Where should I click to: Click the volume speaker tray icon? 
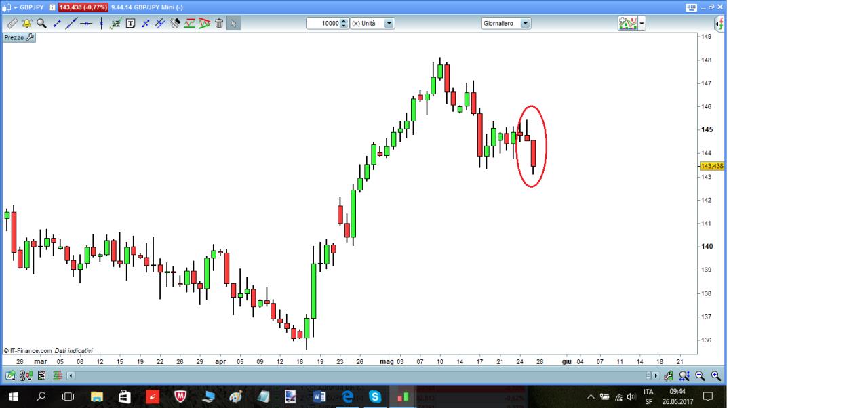pos(632,396)
